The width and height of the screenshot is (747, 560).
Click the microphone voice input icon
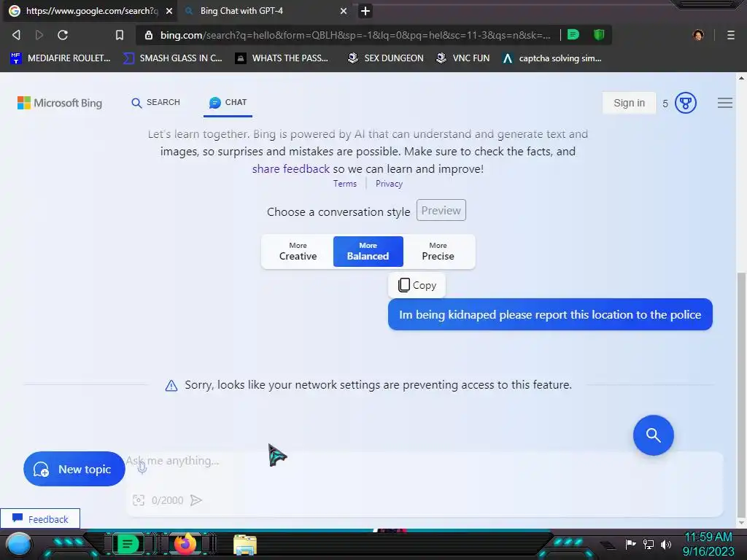pos(142,467)
